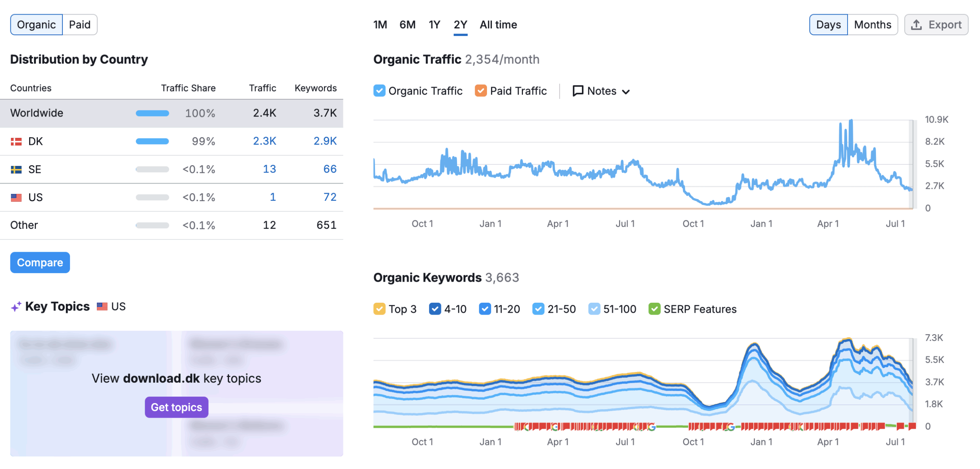This screenshot has height=469, width=980.
Task: Click the Denmark flag icon
Action: coord(16,142)
